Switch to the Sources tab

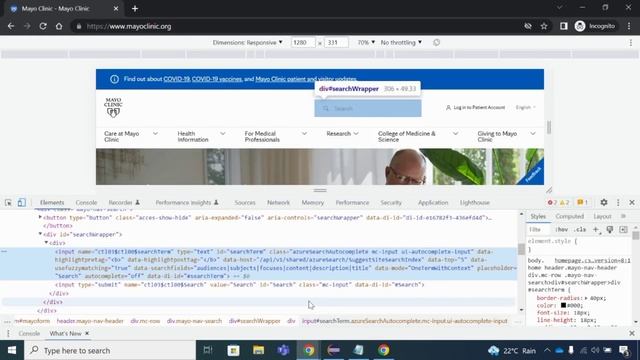pos(245,202)
